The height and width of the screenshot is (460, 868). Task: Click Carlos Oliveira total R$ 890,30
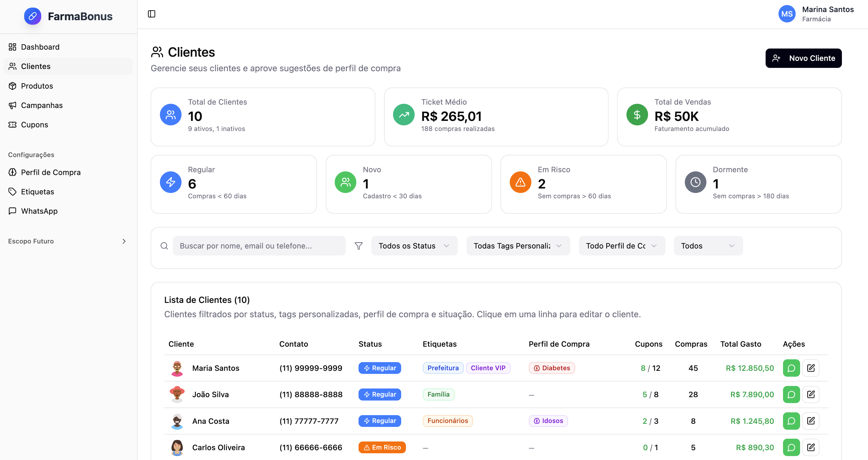(x=755, y=448)
